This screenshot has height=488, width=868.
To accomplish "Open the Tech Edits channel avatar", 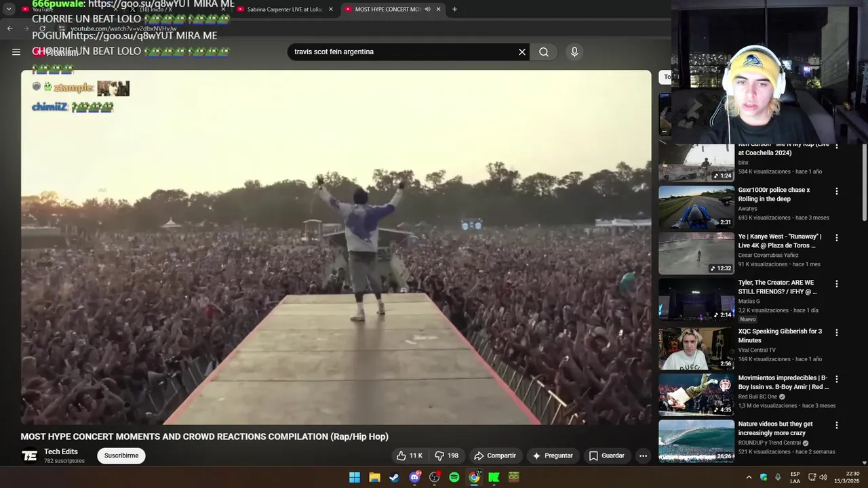I will pyautogui.click(x=30, y=455).
